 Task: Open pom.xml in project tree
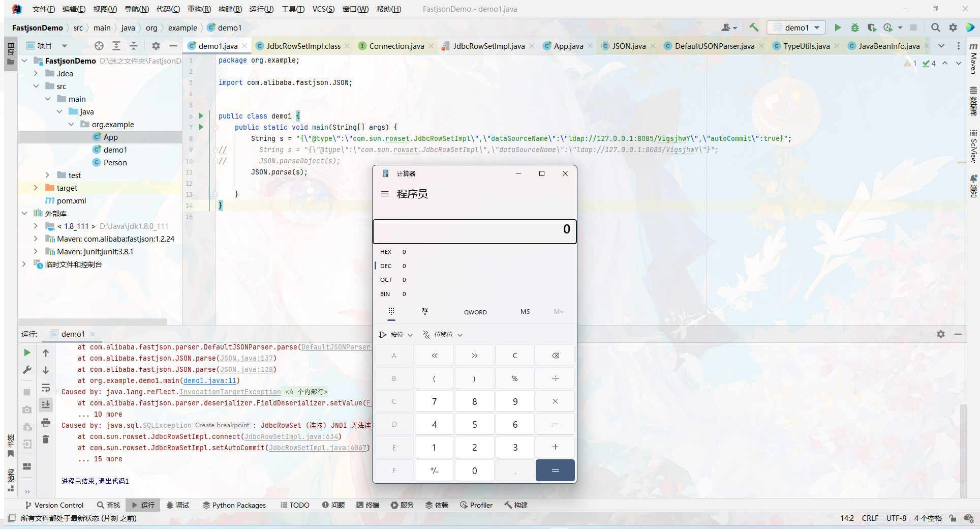[x=71, y=200]
